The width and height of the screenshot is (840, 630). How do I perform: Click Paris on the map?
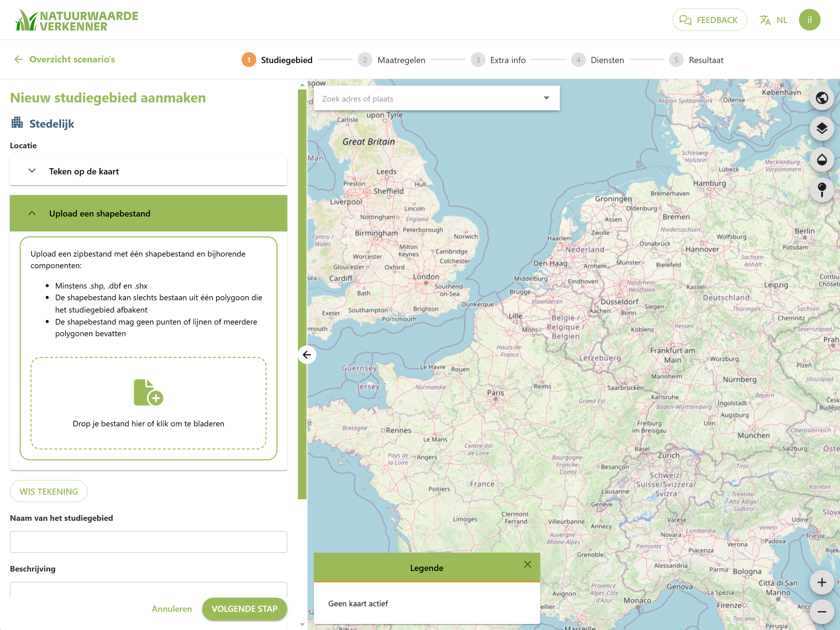click(x=495, y=393)
